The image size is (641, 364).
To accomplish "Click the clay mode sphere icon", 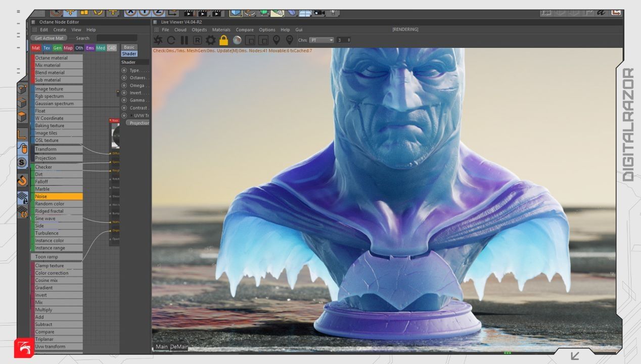I will (237, 40).
